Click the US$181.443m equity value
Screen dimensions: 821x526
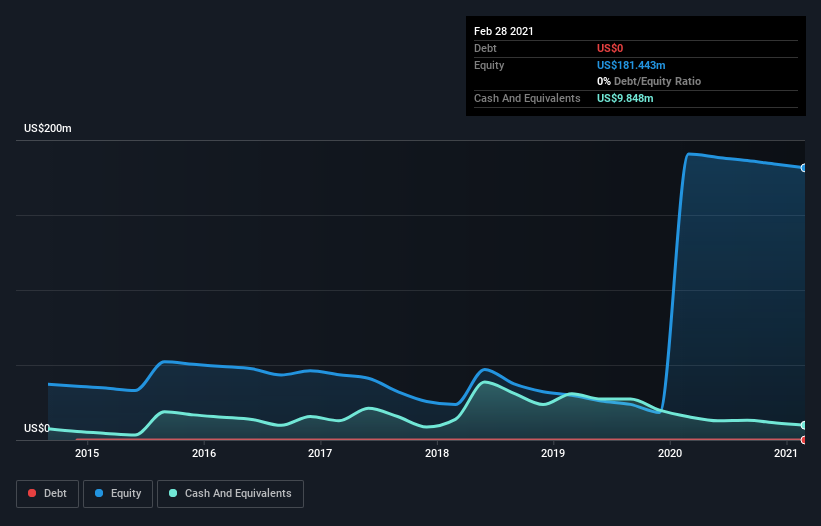click(631, 65)
